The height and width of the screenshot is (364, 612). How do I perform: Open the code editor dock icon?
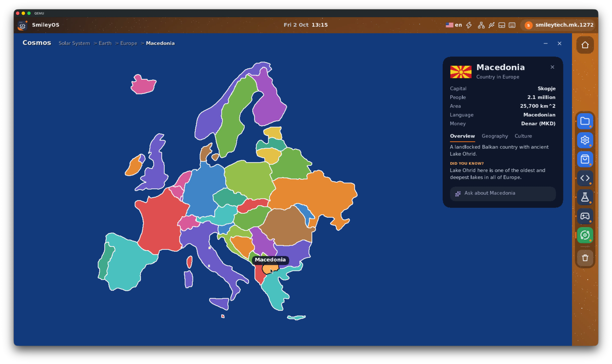point(585,178)
